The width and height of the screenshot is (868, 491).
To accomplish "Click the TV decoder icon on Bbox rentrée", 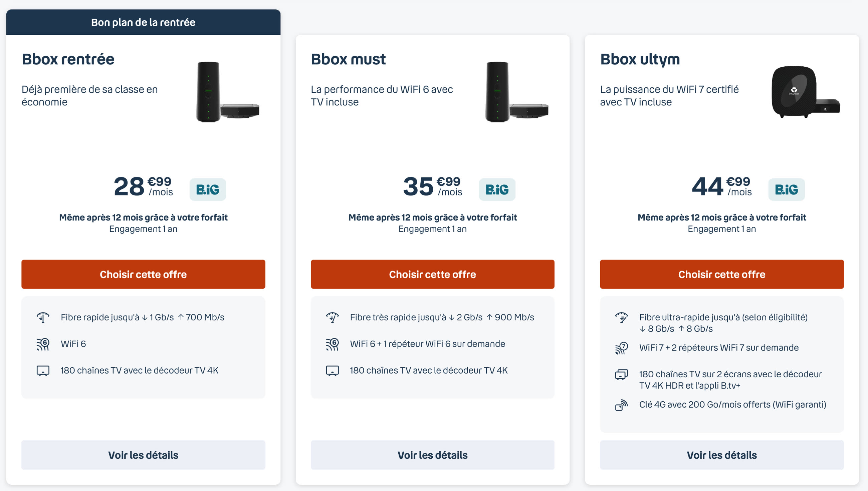I will [x=43, y=370].
